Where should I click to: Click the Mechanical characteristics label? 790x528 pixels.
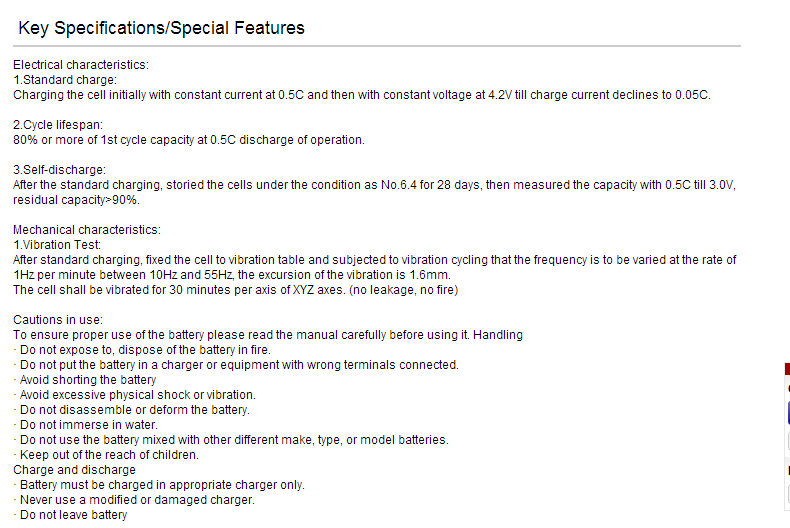point(87,230)
